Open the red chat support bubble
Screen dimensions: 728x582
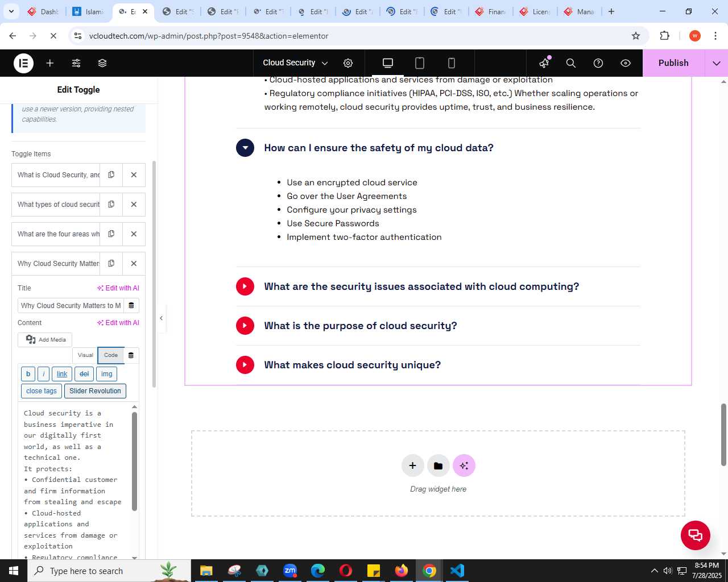[695, 535]
